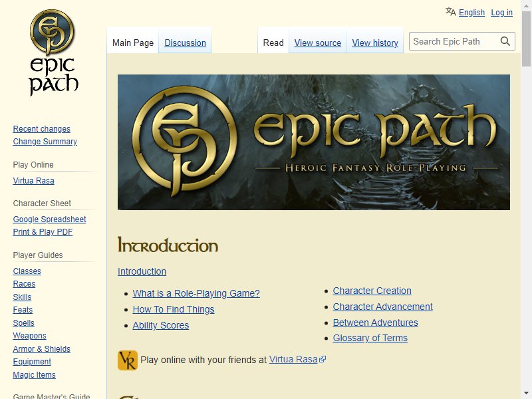Click the Introduction link under heading
The width and height of the screenshot is (532, 399).
point(142,271)
